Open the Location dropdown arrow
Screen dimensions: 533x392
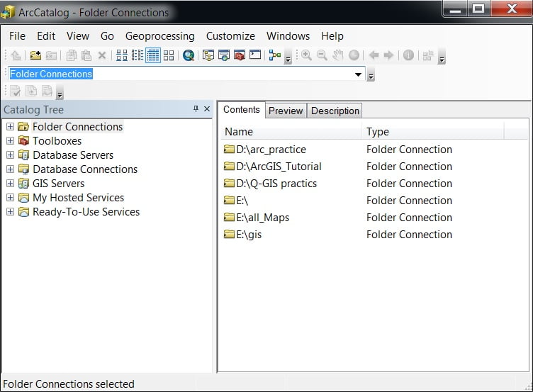(358, 74)
